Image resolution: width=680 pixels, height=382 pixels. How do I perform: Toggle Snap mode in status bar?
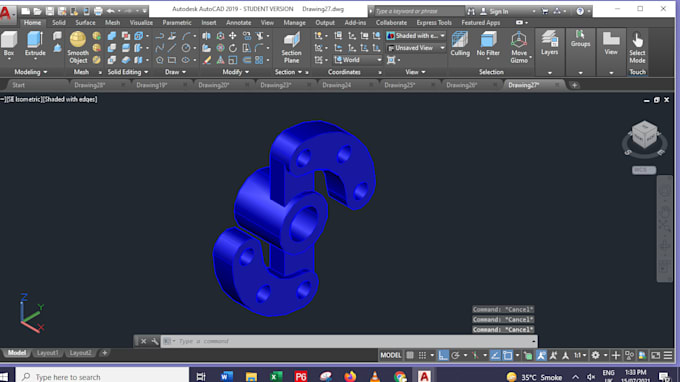[422, 356]
